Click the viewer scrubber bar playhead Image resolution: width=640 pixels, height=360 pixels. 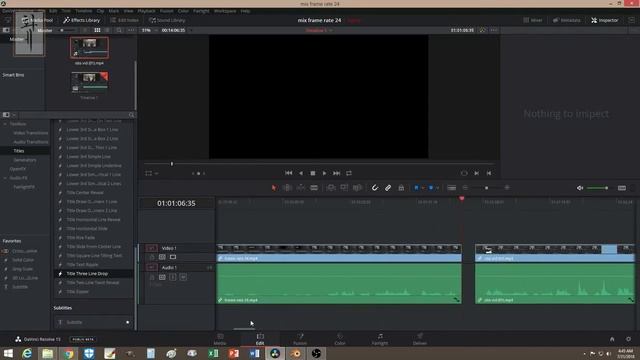[172, 164]
